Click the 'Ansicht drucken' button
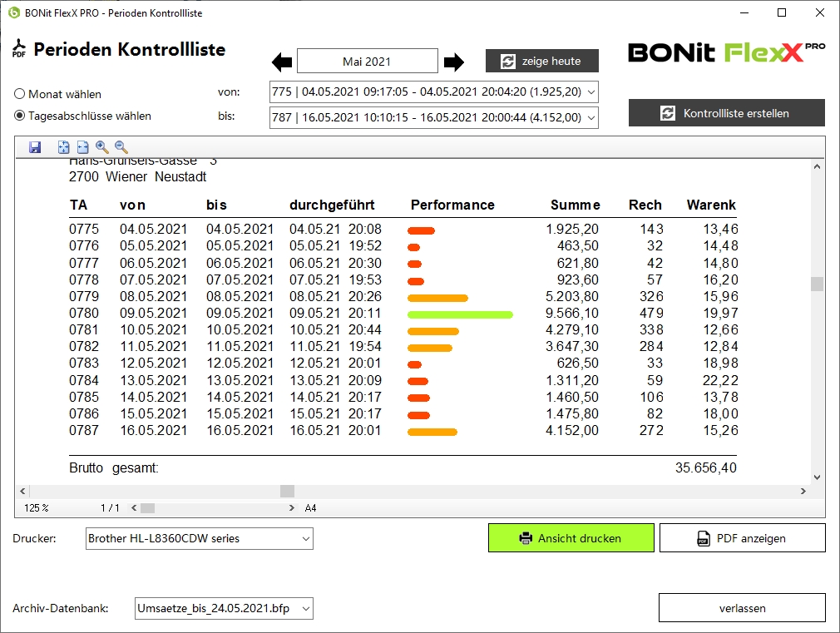840x633 pixels. (571, 538)
